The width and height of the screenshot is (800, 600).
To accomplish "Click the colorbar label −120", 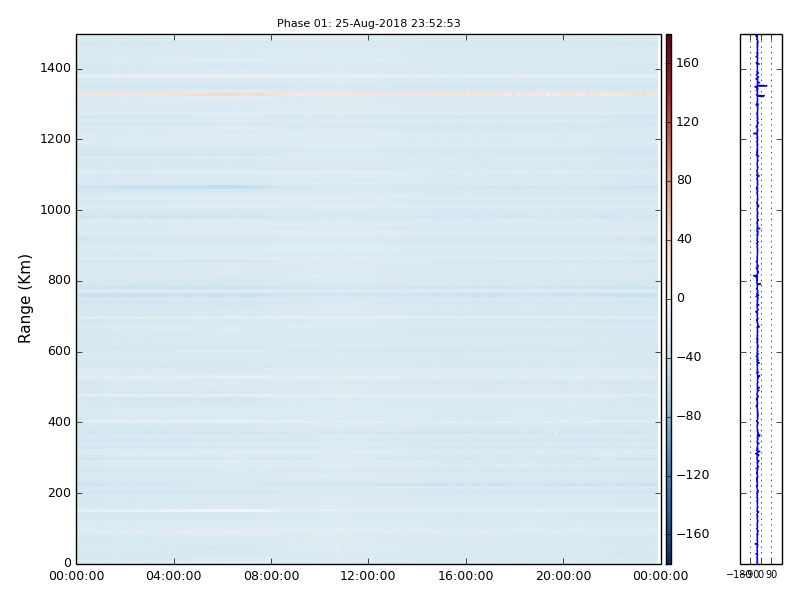I will click(x=693, y=475).
